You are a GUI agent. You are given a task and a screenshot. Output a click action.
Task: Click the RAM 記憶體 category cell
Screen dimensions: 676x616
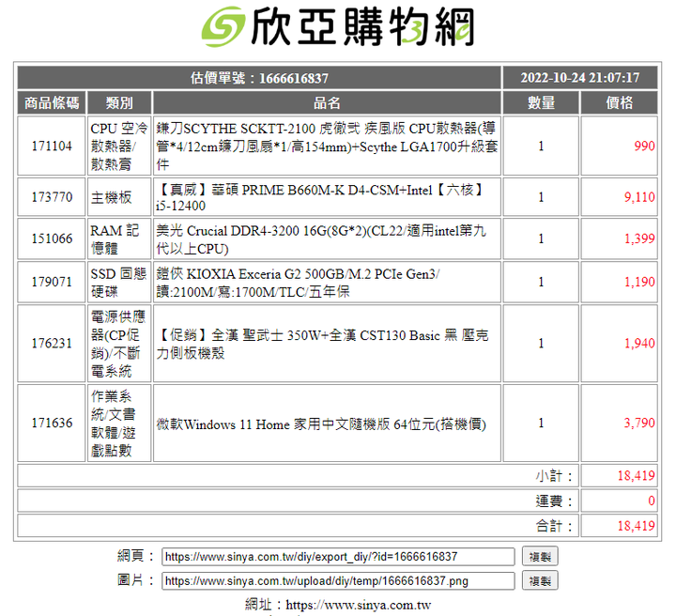(119, 239)
